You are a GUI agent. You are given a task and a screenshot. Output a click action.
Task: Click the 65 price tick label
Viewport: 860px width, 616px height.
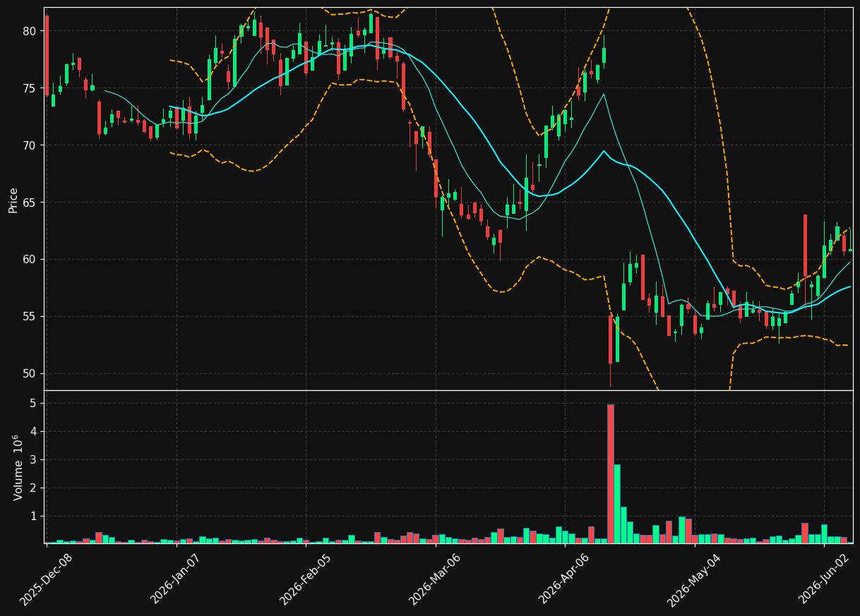click(30, 203)
